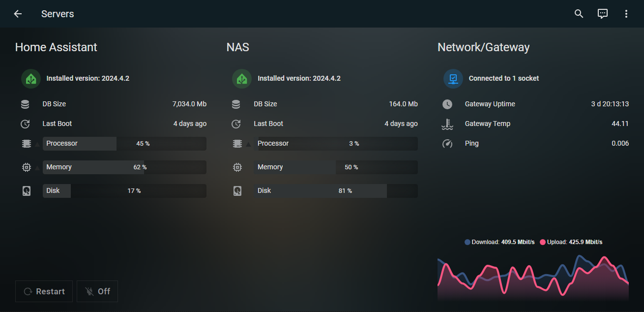Viewport: 644px width, 312px height.
Task: Click the NAS Processor chip icon
Action: click(237, 144)
